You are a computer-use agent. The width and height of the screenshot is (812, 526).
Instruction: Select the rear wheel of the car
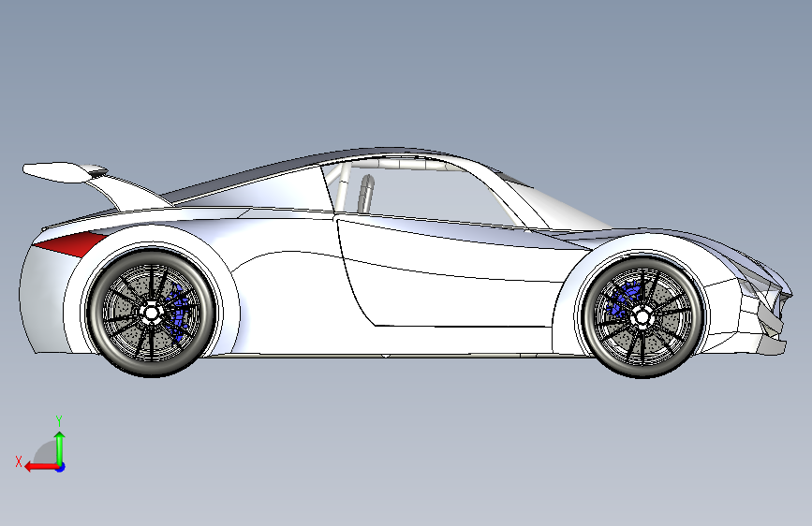point(151,313)
